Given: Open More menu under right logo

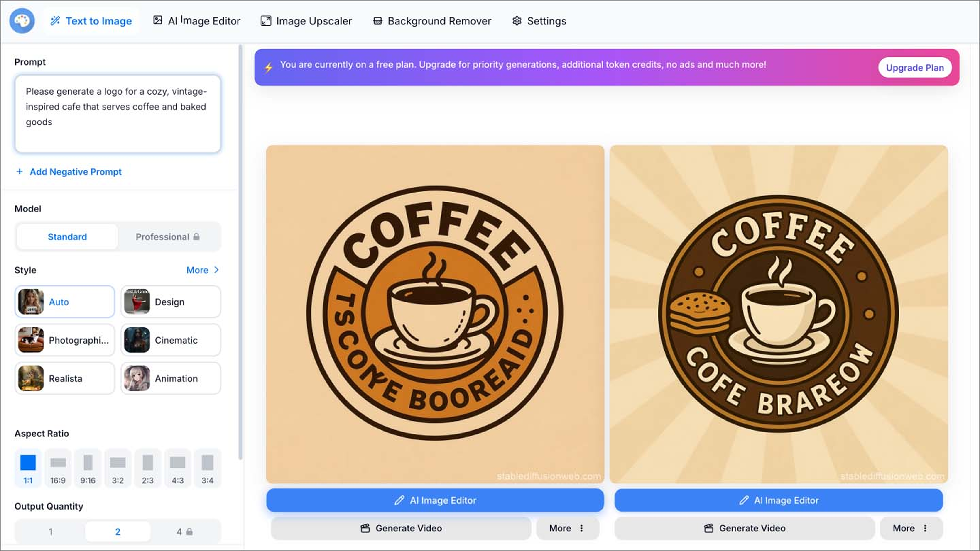Looking at the screenshot, I should click(x=911, y=529).
